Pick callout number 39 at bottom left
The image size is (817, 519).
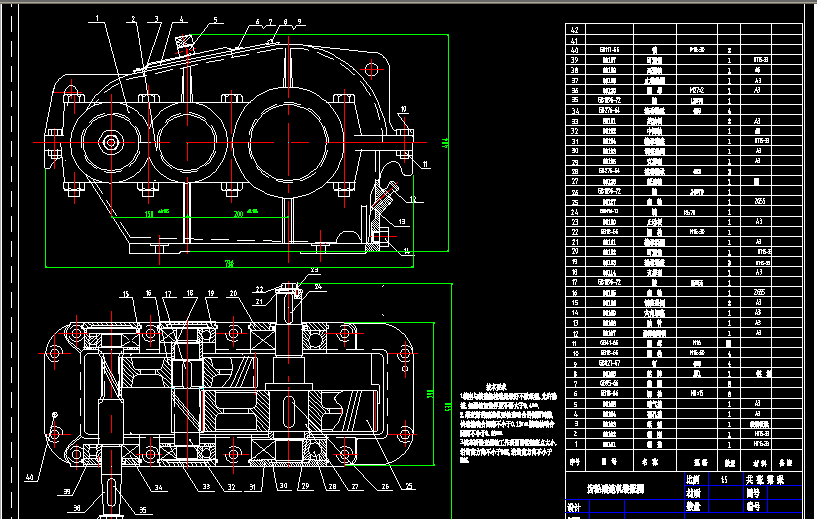click(67, 491)
